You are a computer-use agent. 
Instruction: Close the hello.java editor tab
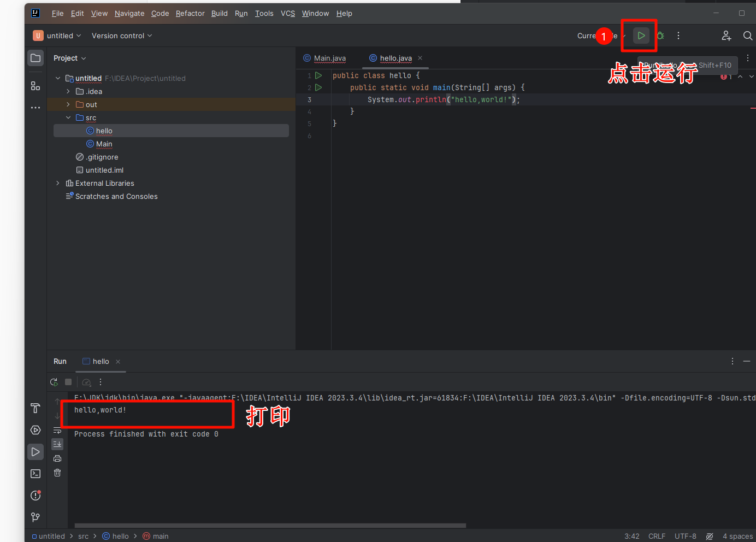[420, 58]
